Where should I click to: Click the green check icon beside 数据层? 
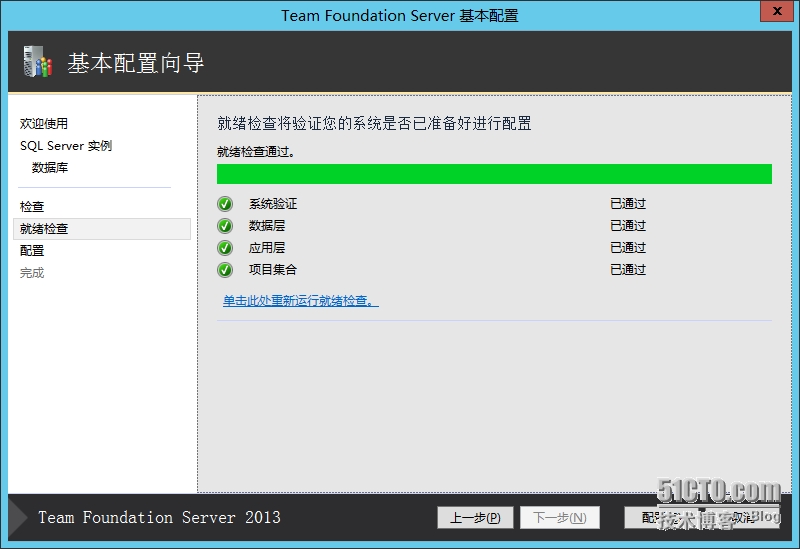pos(225,226)
